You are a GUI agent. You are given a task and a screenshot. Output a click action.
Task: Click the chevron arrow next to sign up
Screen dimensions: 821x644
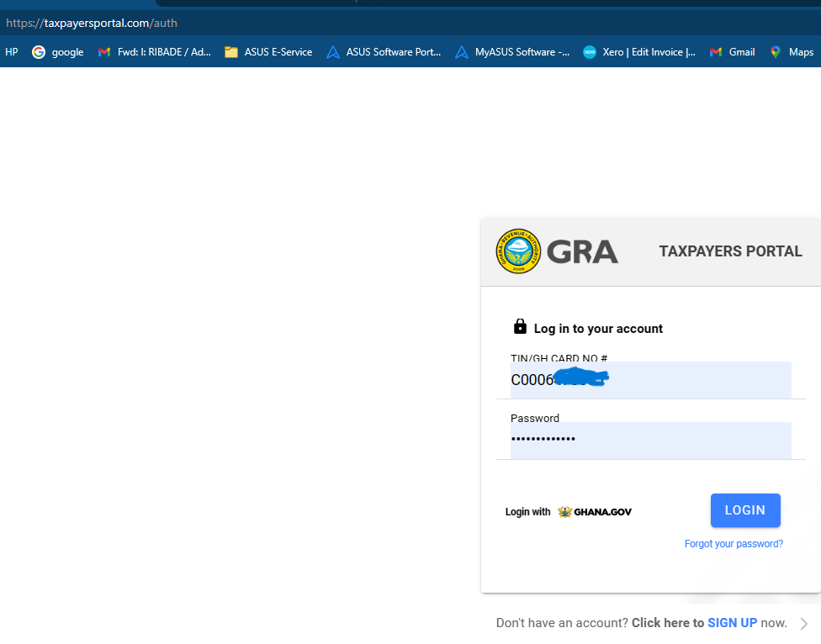[x=804, y=624]
